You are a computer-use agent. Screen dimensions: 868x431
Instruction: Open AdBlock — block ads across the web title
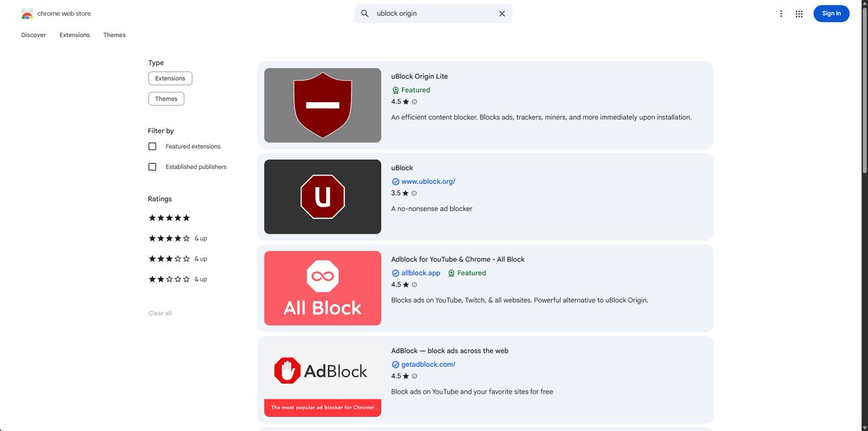click(x=450, y=351)
